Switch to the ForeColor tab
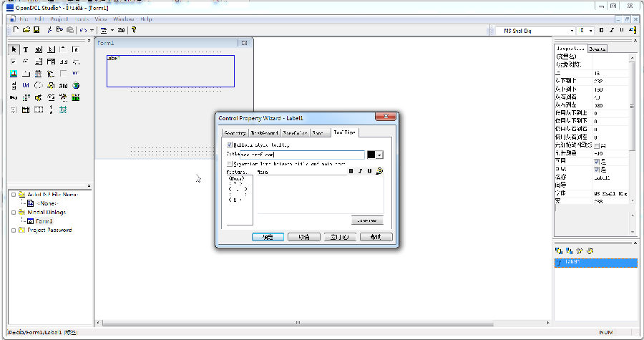 [x=295, y=133]
